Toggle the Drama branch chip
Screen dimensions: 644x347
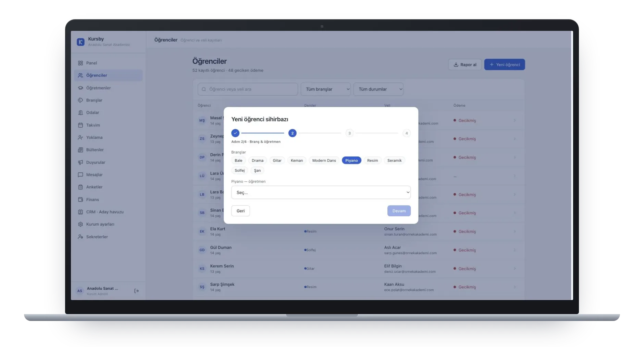(258, 160)
